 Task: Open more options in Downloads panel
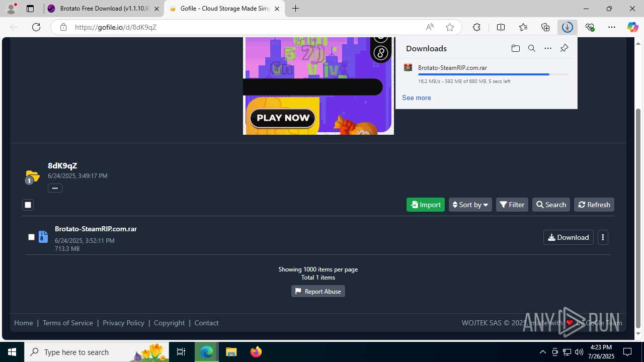(547, 48)
